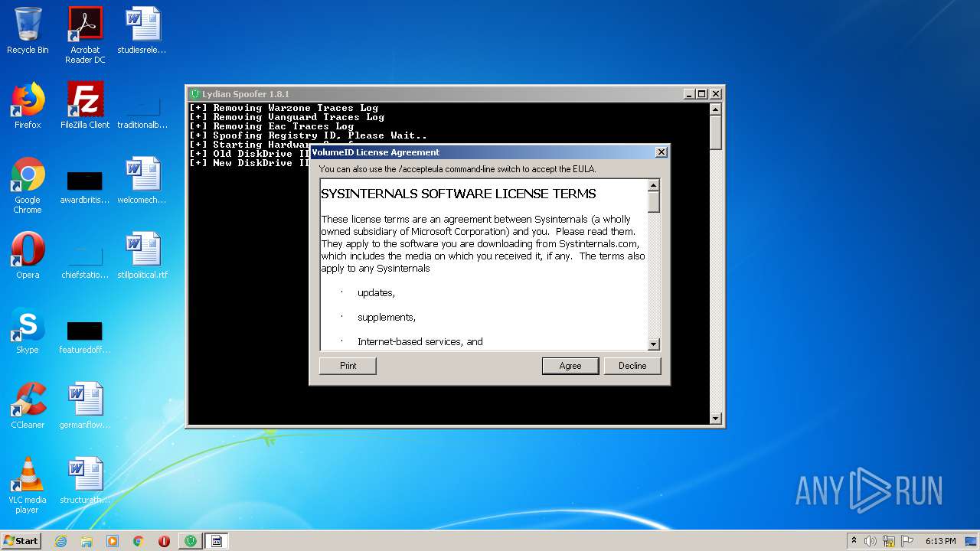The width and height of the screenshot is (980, 551).
Task: Launch VLC media player shortcut
Action: coord(28,485)
